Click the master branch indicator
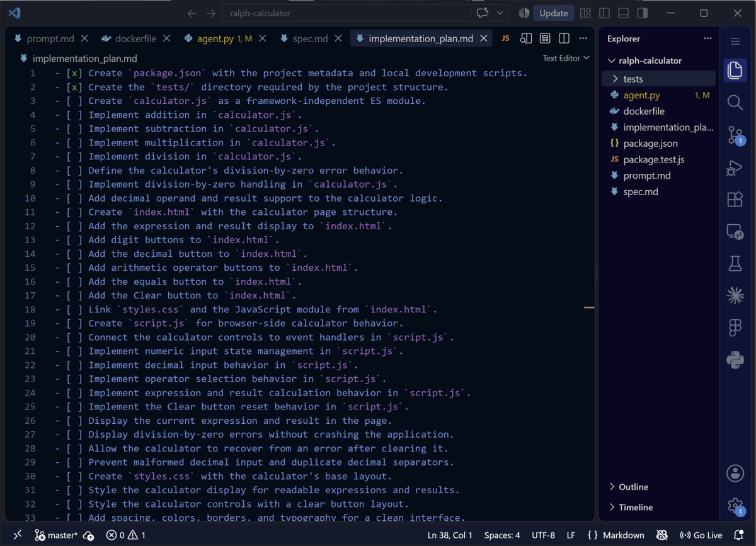The image size is (756, 546). point(57,535)
